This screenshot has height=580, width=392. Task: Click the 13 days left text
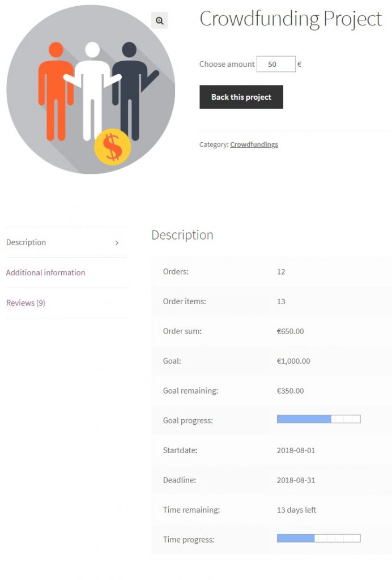tap(296, 510)
